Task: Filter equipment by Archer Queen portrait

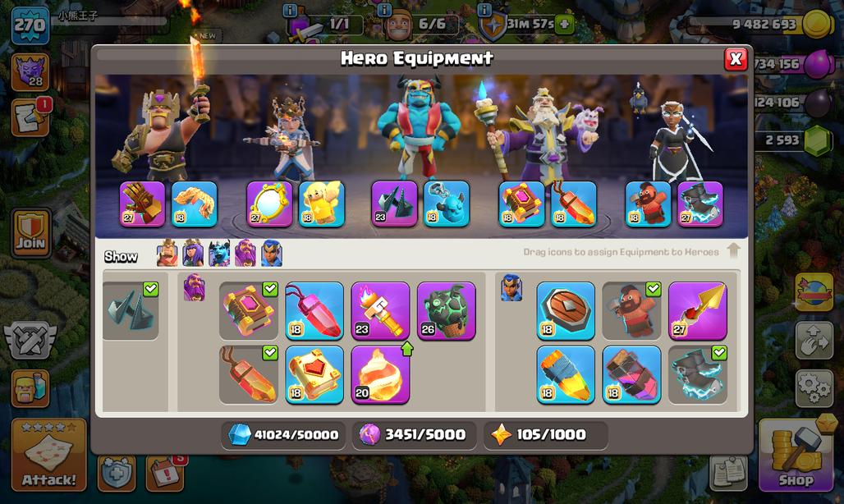Action: point(193,254)
